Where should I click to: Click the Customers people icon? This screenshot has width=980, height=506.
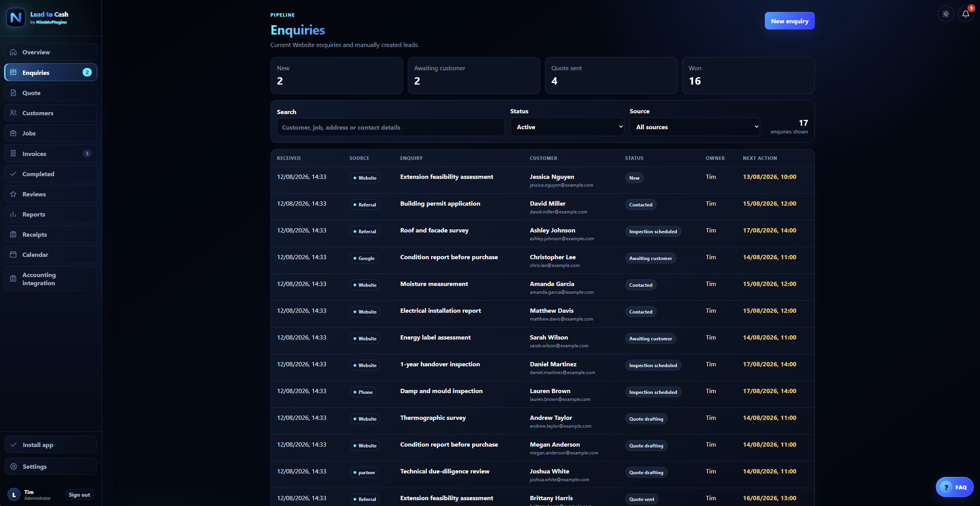(13, 113)
